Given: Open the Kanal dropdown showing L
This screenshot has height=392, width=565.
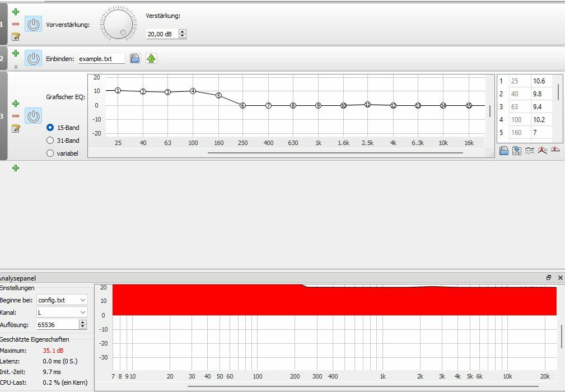Looking at the screenshot, I should [x=62, y=312].
